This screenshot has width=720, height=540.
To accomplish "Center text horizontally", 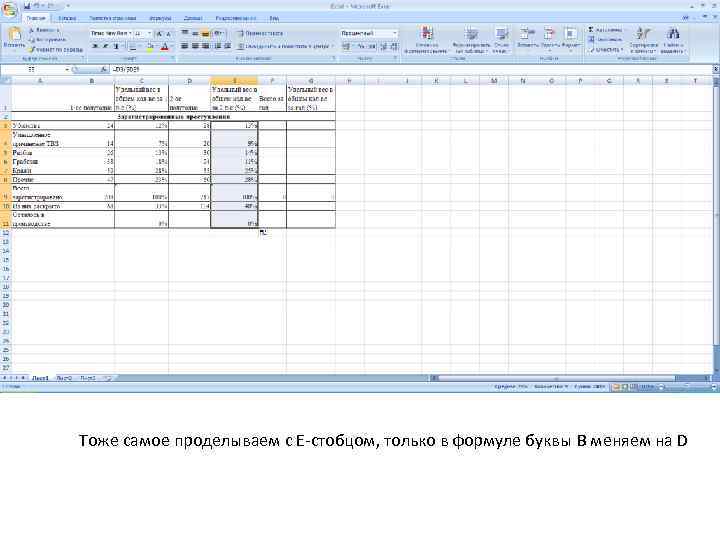I will point(195,46).
